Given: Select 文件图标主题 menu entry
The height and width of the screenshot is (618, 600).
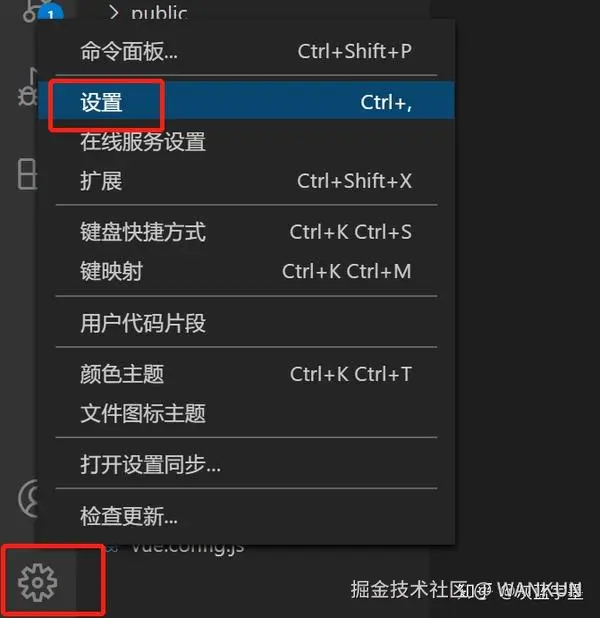Looking at the screenshot, I should click(246, 413).
